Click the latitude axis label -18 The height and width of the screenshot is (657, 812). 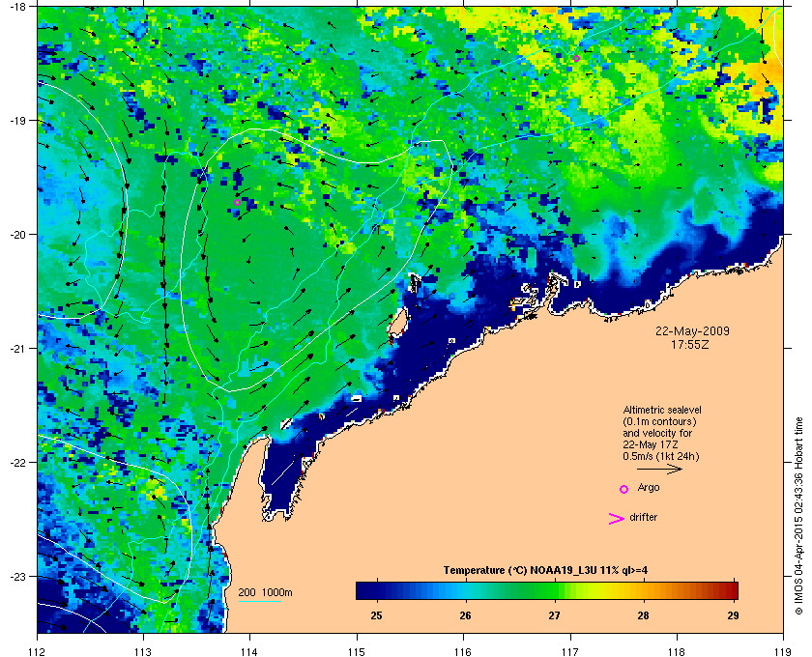pos(17,7)
